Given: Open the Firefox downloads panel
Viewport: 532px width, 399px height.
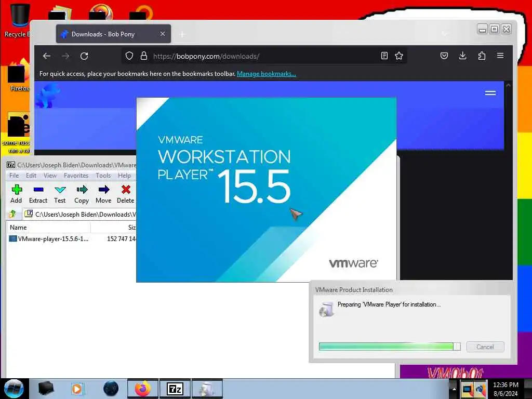Looking at the screenshot, I should point(462,56).
